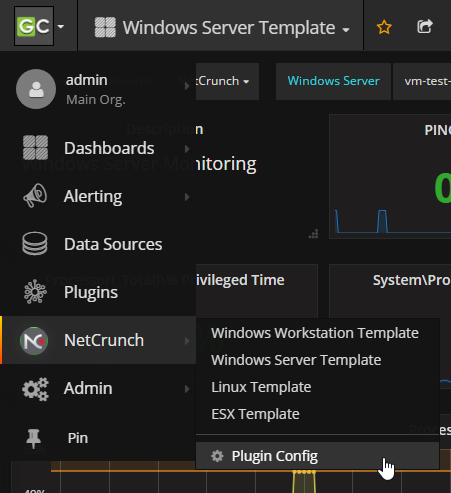Click the Privileged Time panel title
Image resolution: width=451 pixels, height=493 pixels.
point(240,280)
